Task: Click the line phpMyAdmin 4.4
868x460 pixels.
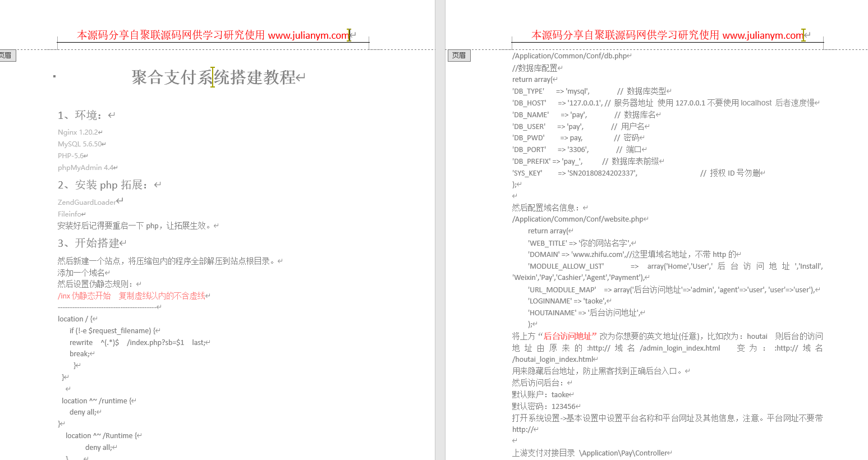Action: point(86,168)
